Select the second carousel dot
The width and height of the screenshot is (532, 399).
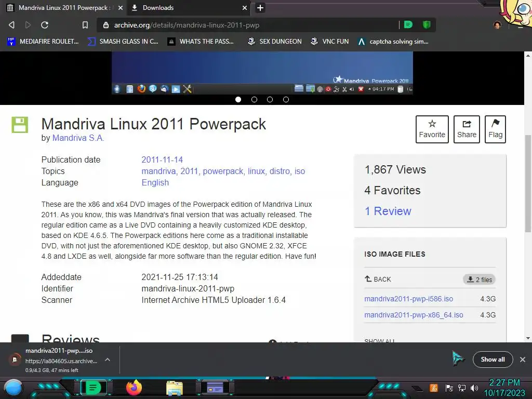coord(254,99)
